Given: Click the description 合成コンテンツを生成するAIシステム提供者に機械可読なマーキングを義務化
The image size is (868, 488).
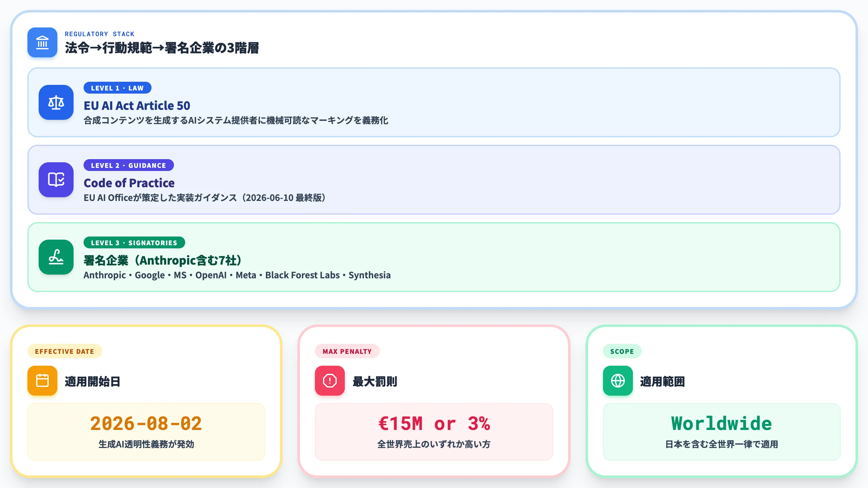Looking at the screenshot, I should coord(236,120).
